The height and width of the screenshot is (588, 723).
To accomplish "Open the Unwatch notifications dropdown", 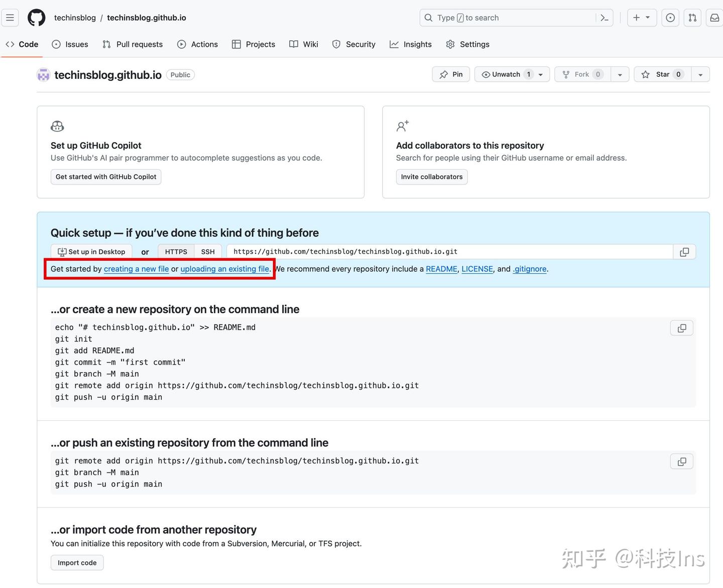I will (x=512, y=74).
